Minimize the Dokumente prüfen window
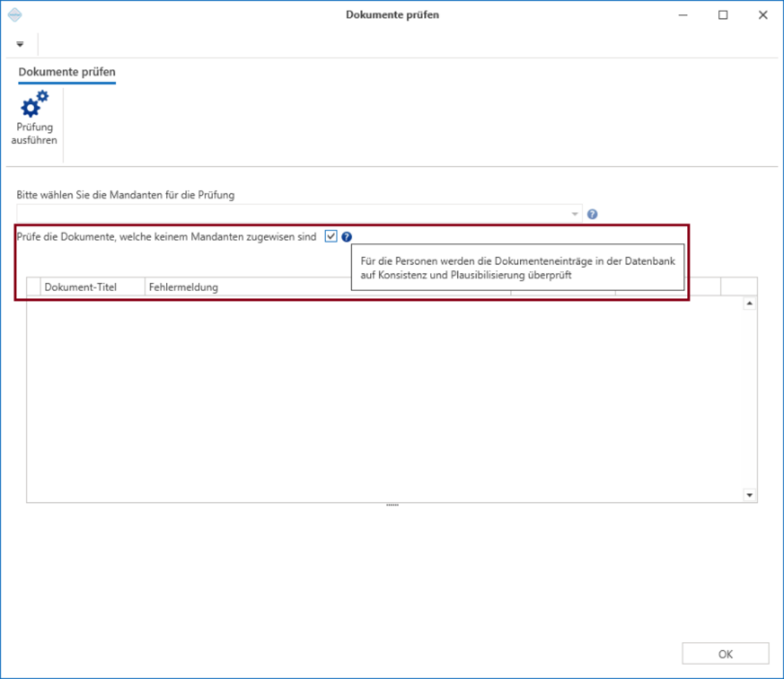 coord(683,15)
